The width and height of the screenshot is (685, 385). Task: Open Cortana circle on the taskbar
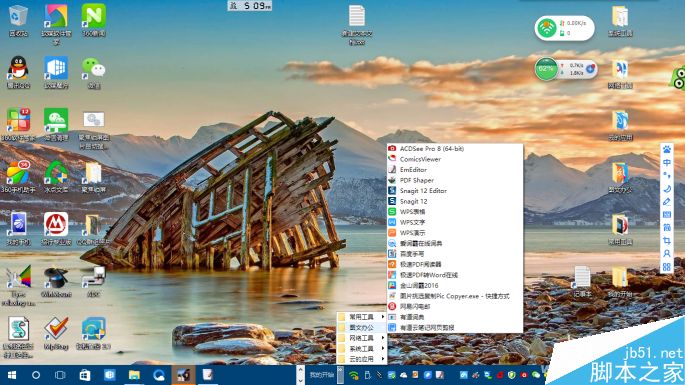pyautogui.click(x=36, y=375)
